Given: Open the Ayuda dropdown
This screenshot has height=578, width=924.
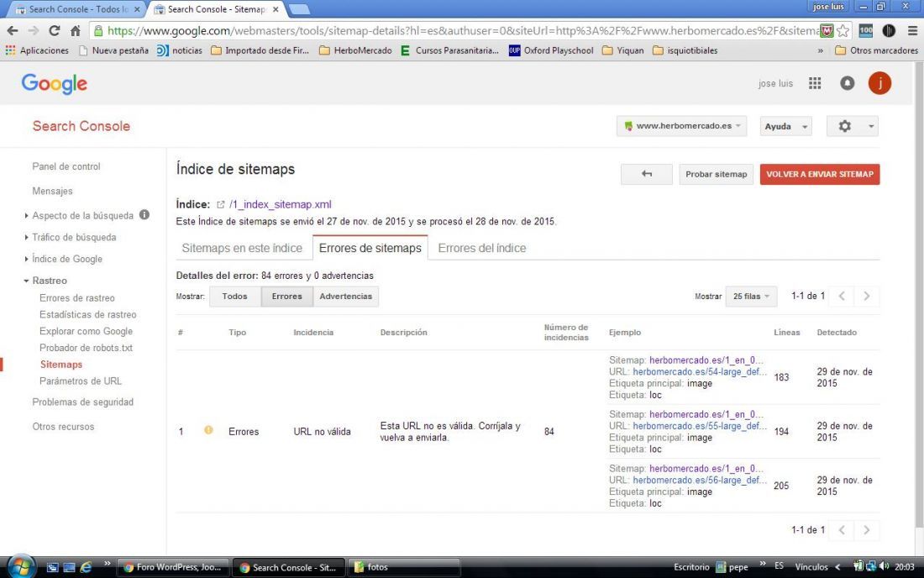Looking at the screenshot, I should click(785, 126).
